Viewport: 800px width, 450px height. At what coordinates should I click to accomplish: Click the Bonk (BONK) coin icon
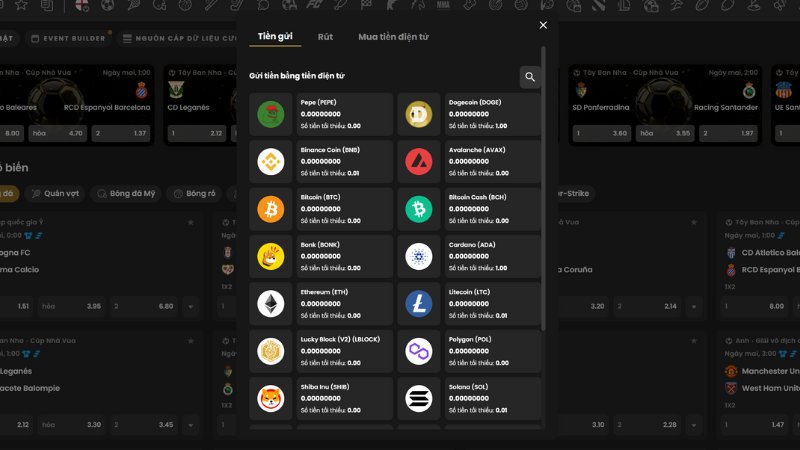(x=270, y=257)
